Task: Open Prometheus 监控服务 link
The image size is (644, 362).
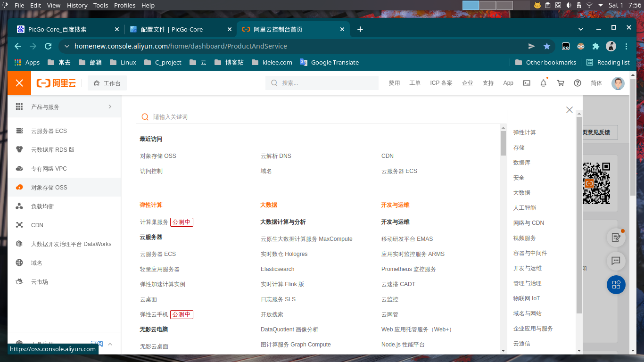Action: pos(409,269)
